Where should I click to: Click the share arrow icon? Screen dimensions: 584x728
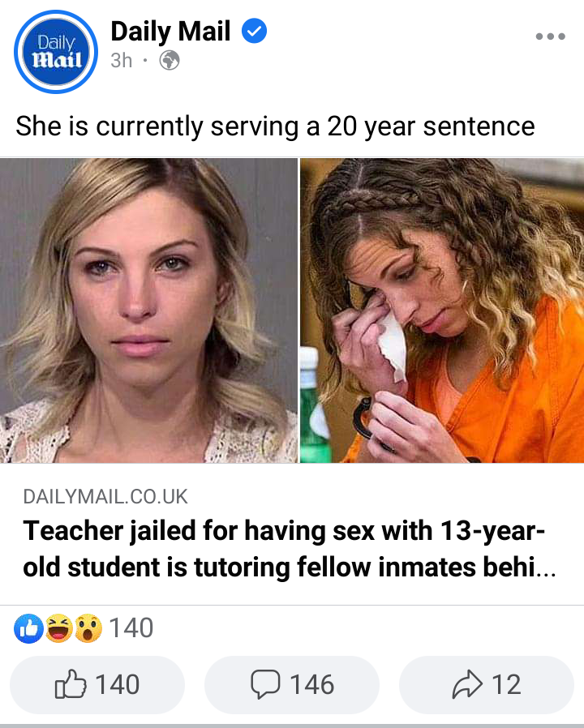point(467,684)
